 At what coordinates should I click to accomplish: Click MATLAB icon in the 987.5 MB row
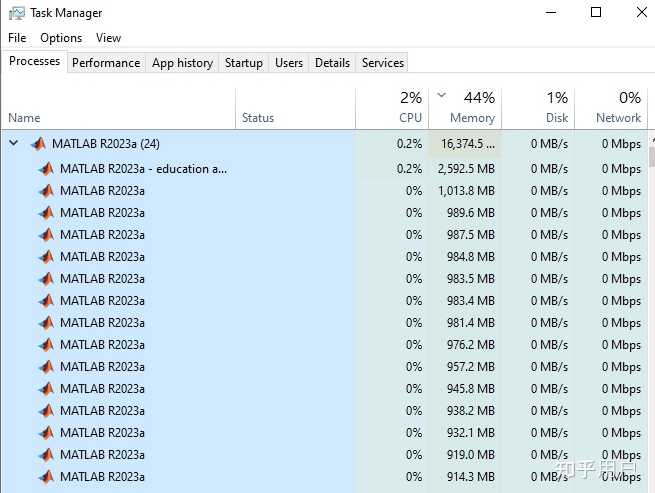point(46,235)
